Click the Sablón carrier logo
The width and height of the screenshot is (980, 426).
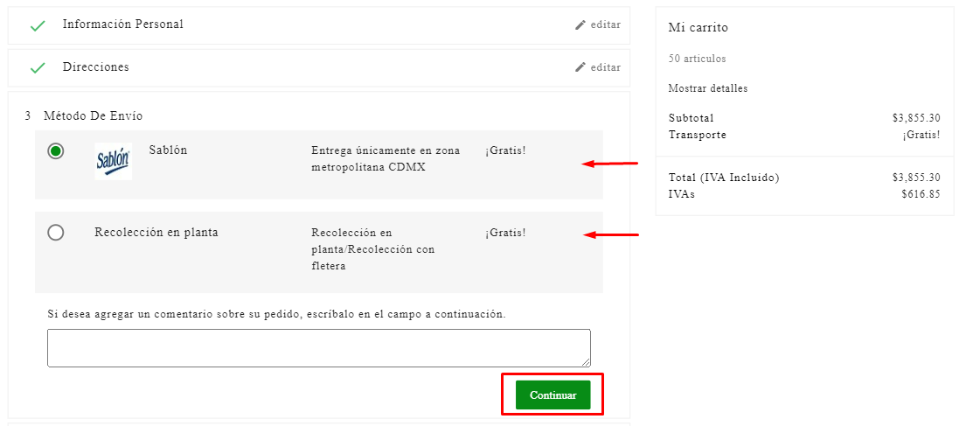coord(113,161)
